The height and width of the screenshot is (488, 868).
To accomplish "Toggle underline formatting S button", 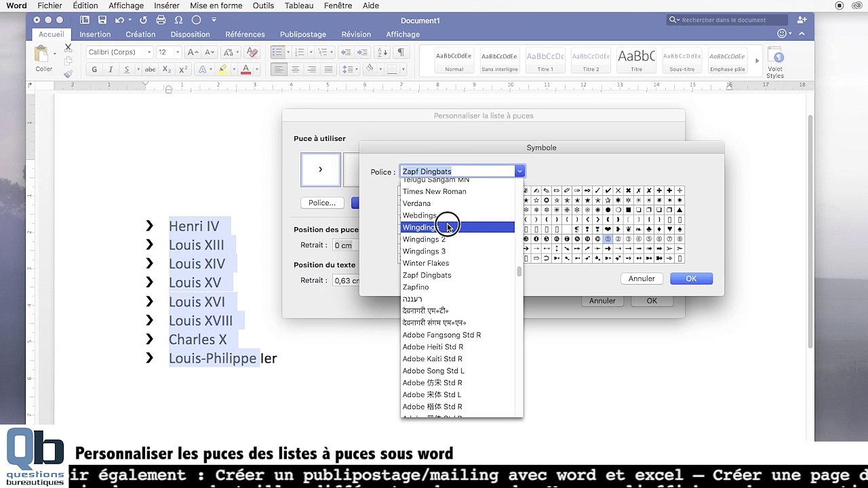I will 127,69.
